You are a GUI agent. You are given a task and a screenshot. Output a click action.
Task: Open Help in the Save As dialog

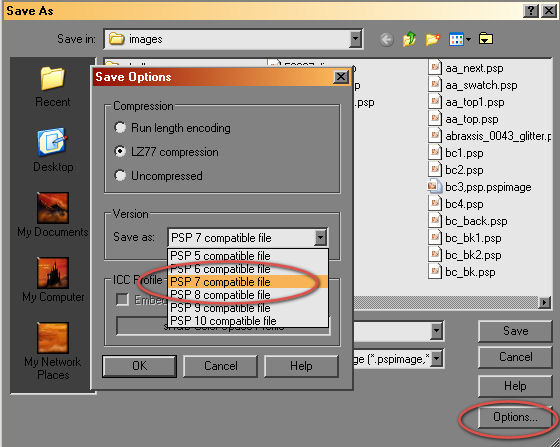click(515, 386)
